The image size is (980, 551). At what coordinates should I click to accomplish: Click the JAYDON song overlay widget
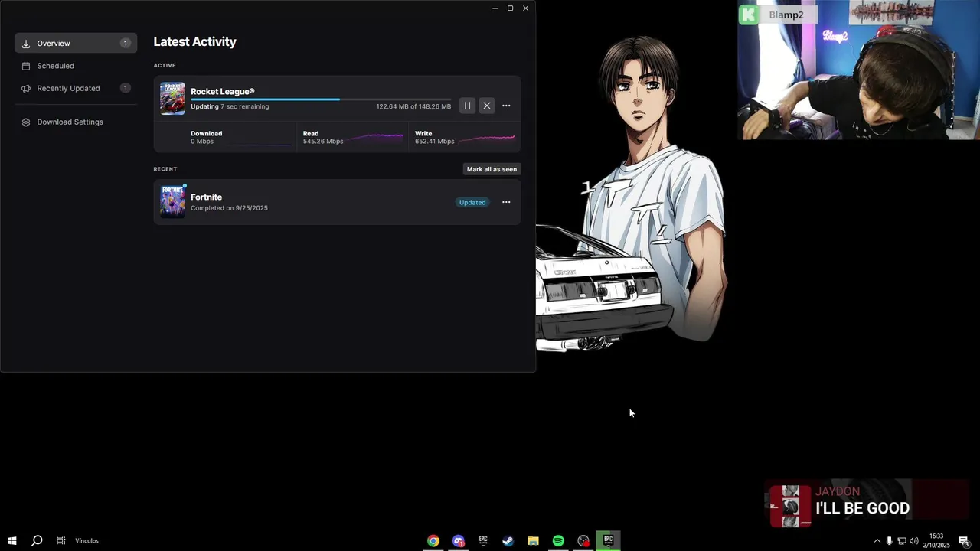(x=865, y=504)
